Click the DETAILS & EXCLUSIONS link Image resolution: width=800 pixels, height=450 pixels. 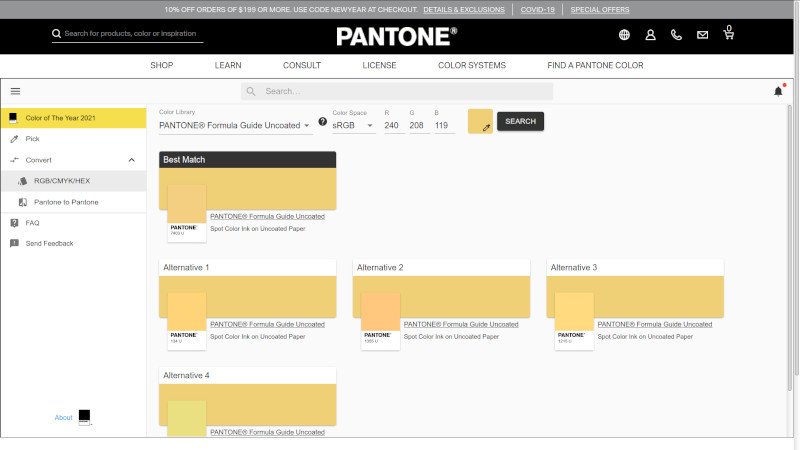coord(463,9)
